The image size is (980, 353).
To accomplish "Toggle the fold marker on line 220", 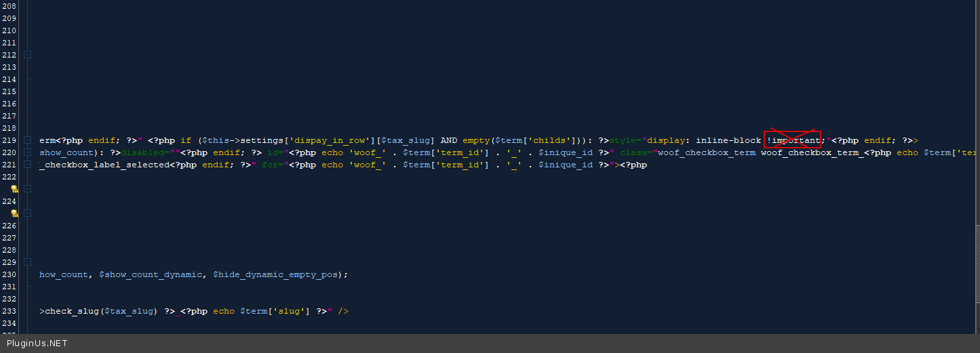I will point(27,152).
